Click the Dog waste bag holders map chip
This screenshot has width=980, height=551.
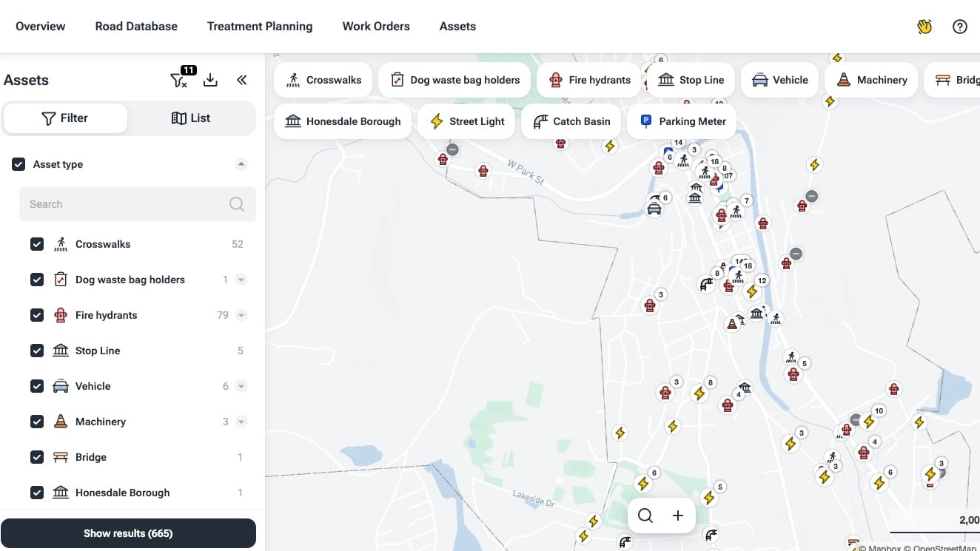(x=454, y=80)
